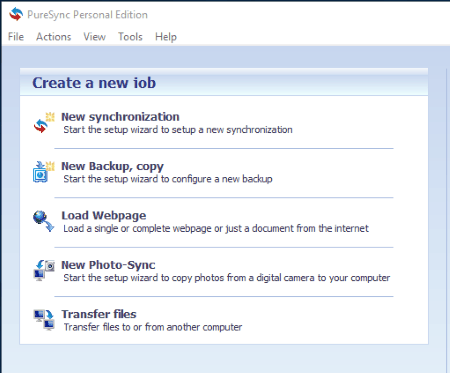Click the PureSync logo in title bar
The image size is (450, 373).
[x=16, y=14]
